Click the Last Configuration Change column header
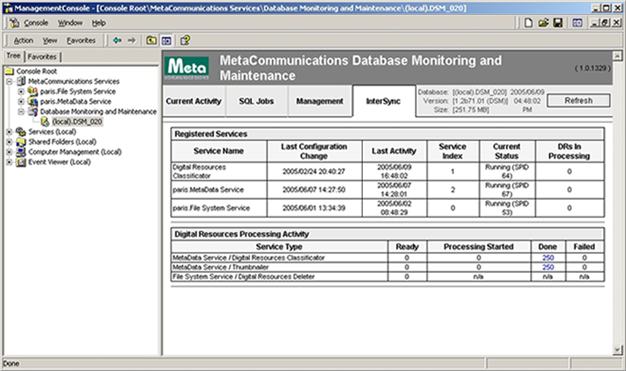The height and width of the screenshot is (371, 626). pyautogui.click(x=314, y=151)
